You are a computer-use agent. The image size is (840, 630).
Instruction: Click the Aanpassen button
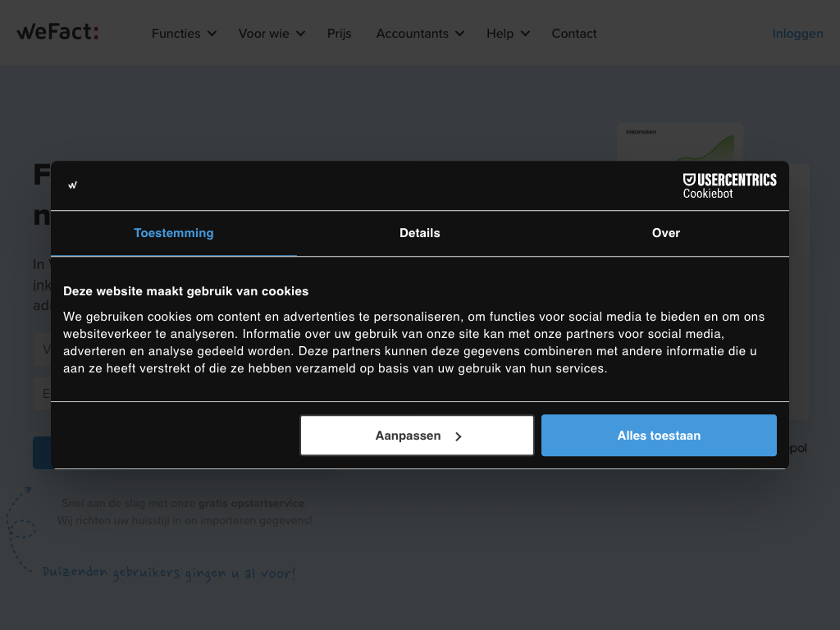tap(417, 436)
